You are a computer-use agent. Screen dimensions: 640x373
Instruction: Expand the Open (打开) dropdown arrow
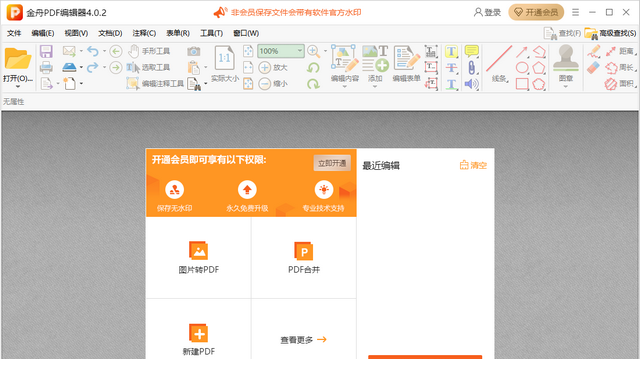click(18, 87)
